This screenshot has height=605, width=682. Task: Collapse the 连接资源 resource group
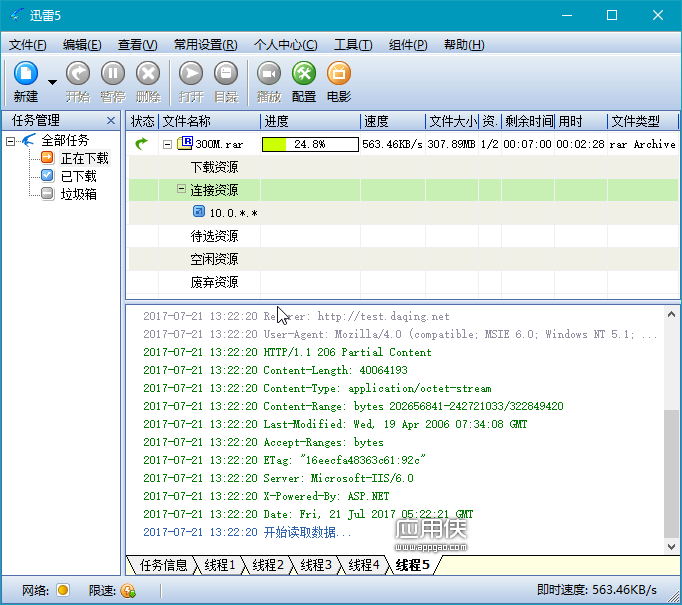pos(181,189)
